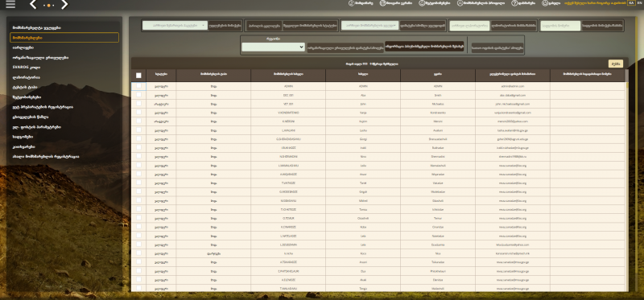The width and height of the screenshot is (644, 300).
Task: Click the 'Koba' name cell
Action: click(x=363, y=227)
